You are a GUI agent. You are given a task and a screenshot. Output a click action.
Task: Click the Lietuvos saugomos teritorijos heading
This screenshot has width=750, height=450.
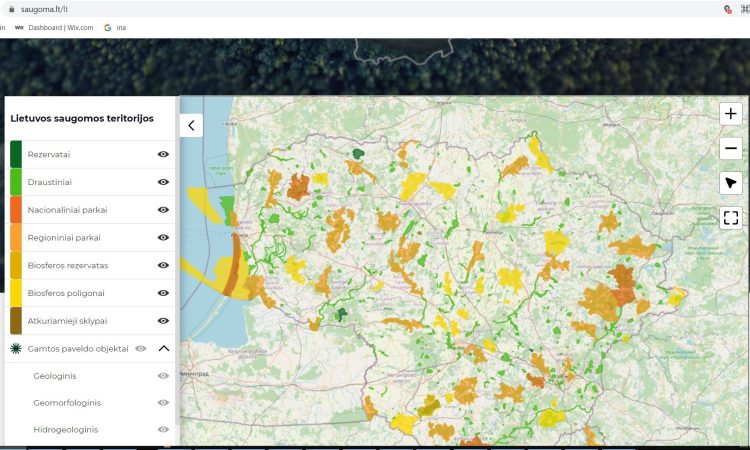(82, 118)
